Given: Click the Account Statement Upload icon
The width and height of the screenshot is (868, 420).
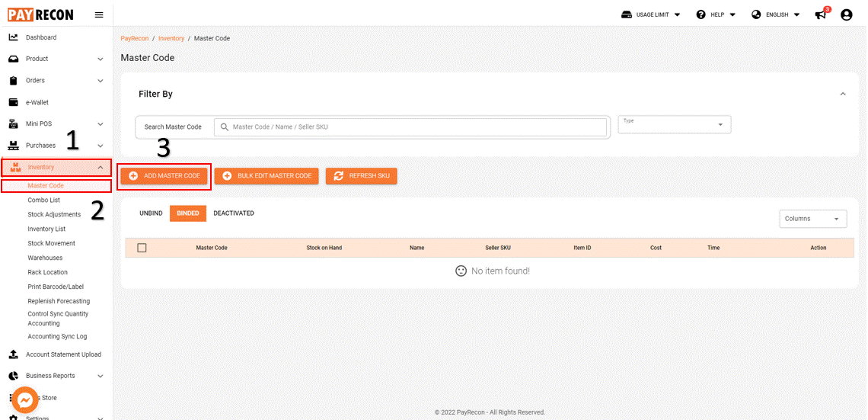Looking at the screenshot, I should point(14,354).
